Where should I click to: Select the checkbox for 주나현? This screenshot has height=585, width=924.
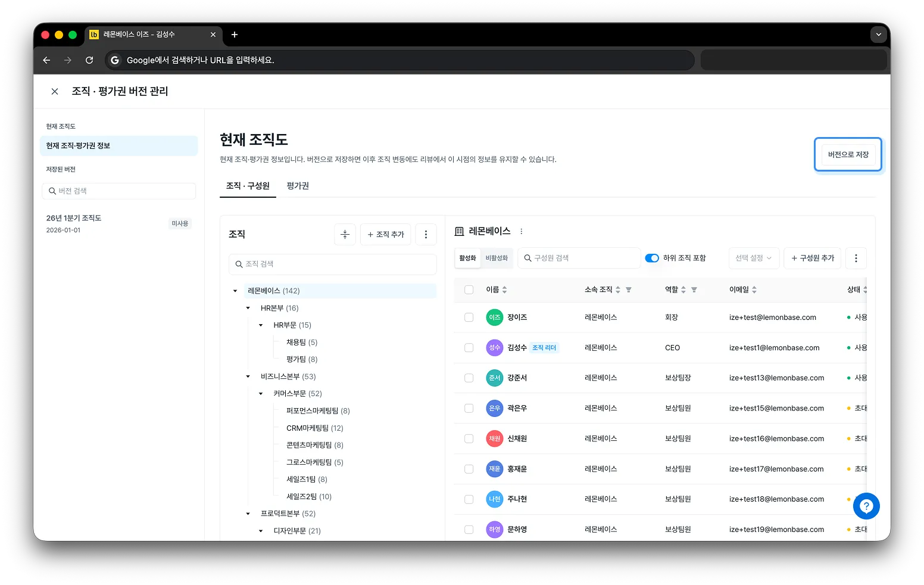click(469, 499)
